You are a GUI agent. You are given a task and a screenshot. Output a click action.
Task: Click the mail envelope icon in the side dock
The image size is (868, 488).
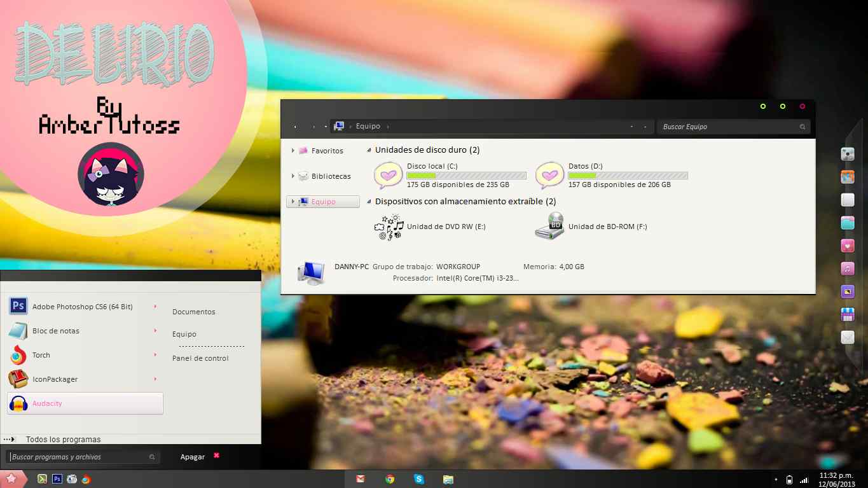click(x=847, y=337)
